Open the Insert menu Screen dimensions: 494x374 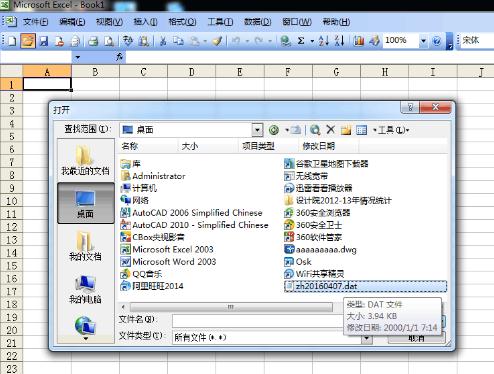pyautogui.click(x=145, y=22)
